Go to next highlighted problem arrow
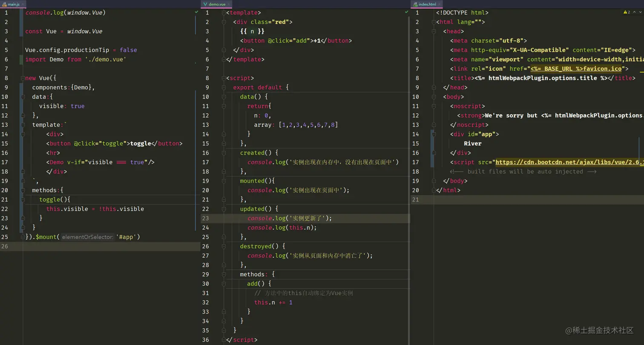Image resolution: width=644 pixels, height=345 pixels. pos(640,12)
